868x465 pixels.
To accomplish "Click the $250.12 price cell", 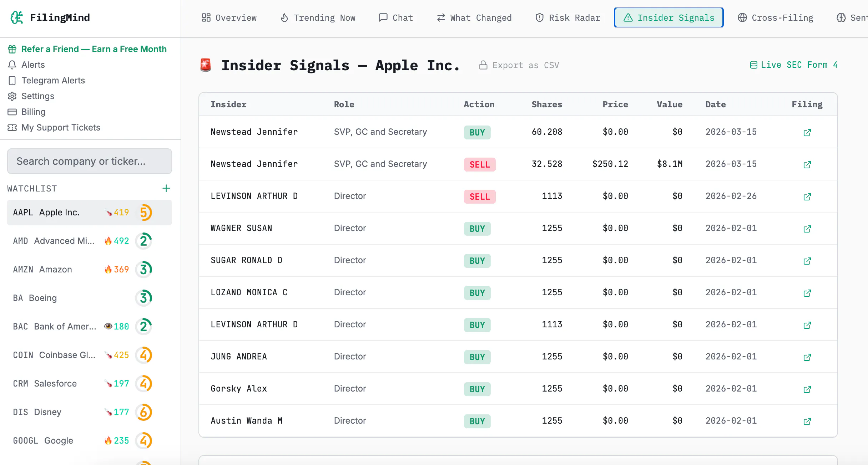I will coord(610,164).
